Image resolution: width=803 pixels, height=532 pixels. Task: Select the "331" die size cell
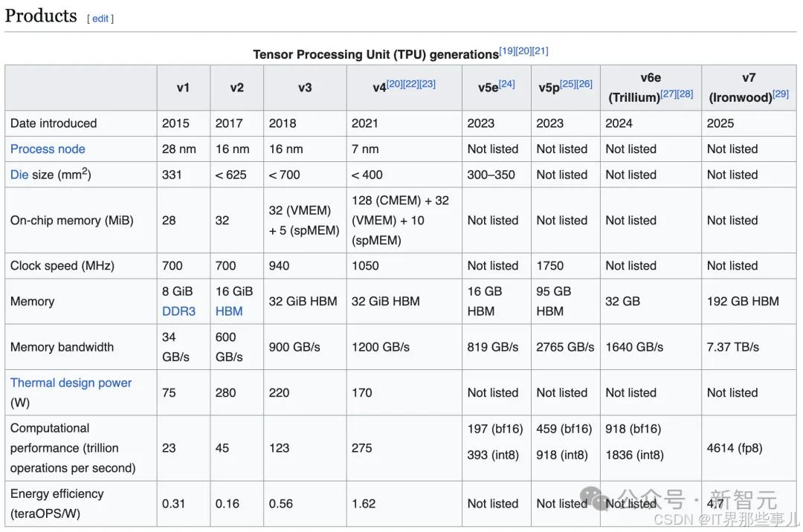click(184, 175)
